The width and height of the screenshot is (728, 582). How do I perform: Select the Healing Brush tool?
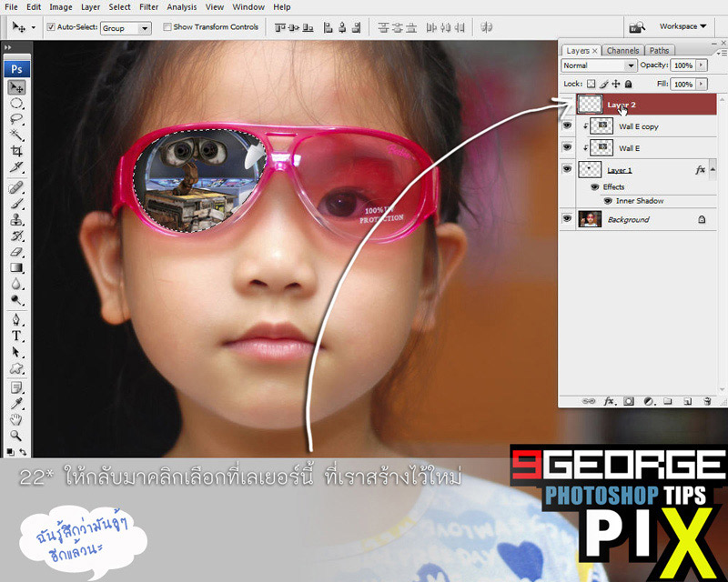(16, 187)
